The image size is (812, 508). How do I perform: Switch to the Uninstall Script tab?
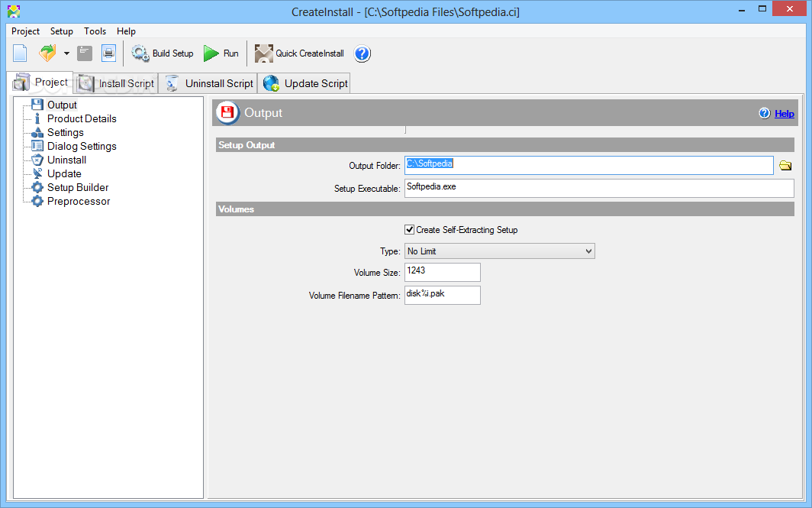[208, 83]
